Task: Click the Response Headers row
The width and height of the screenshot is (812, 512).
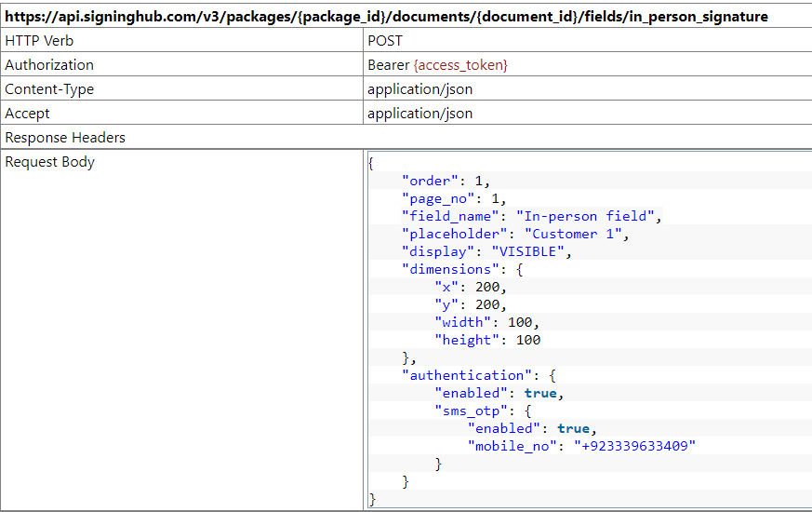Action: [65, 138]
